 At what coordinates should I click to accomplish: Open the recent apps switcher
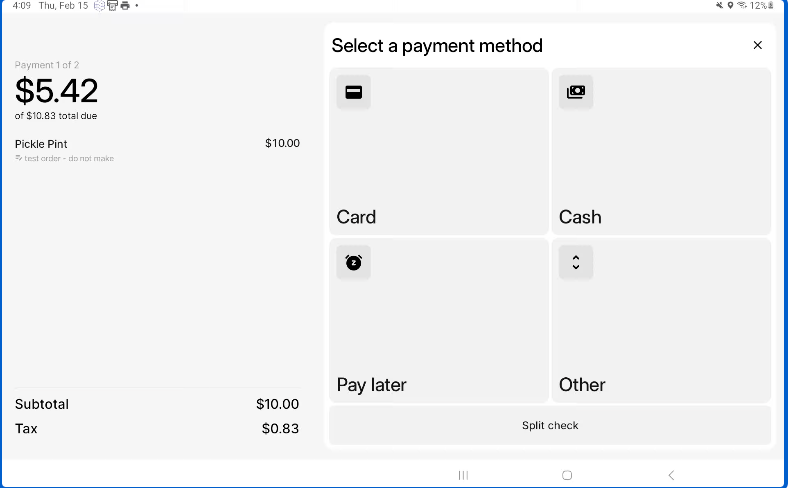pos(463,475)
